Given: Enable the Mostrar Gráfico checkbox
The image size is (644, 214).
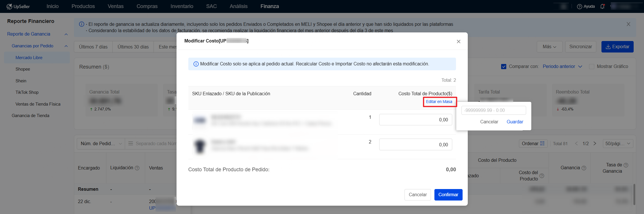Looking at the screenshot, I should click(x=592, y=67).
